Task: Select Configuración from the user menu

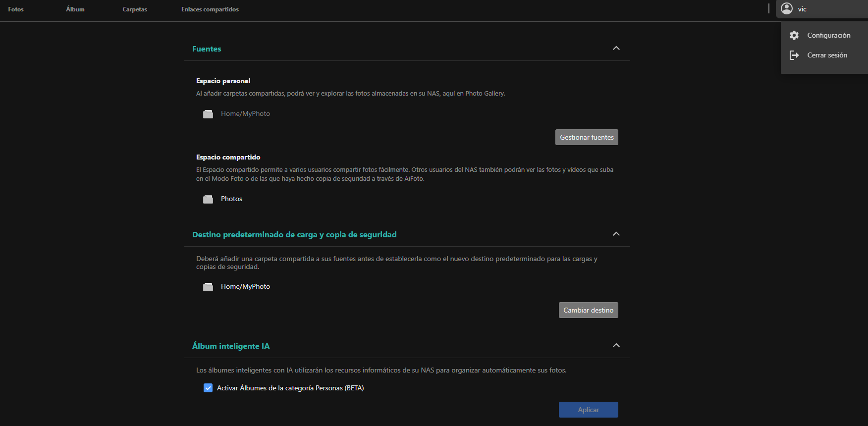Action: (x=828, y=36)
